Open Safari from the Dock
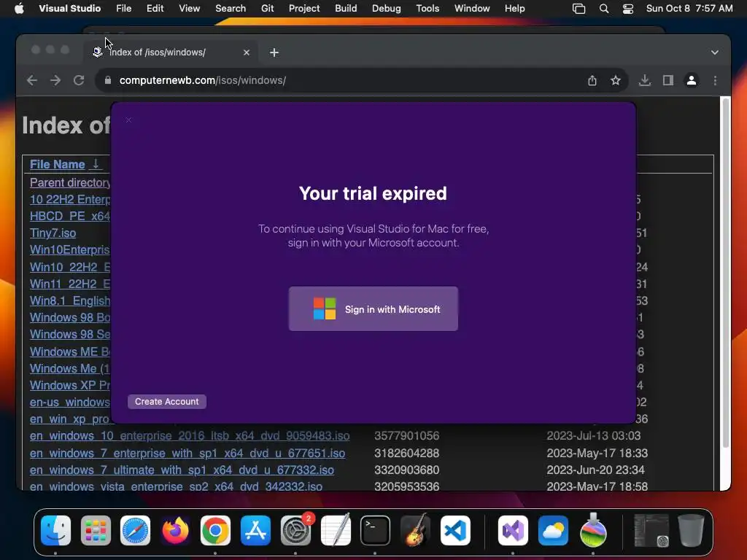 click(135, 530)
